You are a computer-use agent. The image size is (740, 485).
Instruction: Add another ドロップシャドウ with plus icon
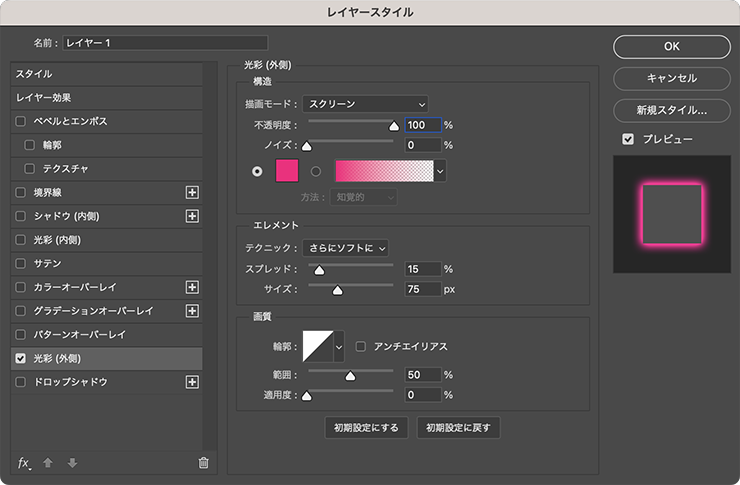[x=193, y=382]
